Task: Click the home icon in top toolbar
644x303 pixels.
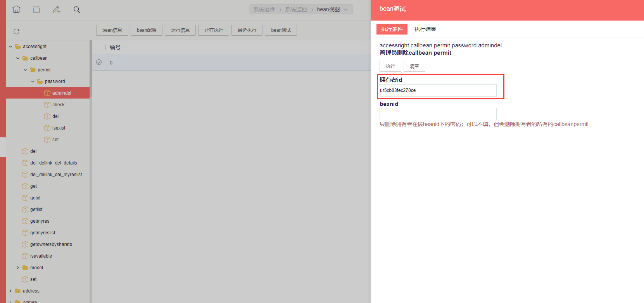Action: [16, 9]
